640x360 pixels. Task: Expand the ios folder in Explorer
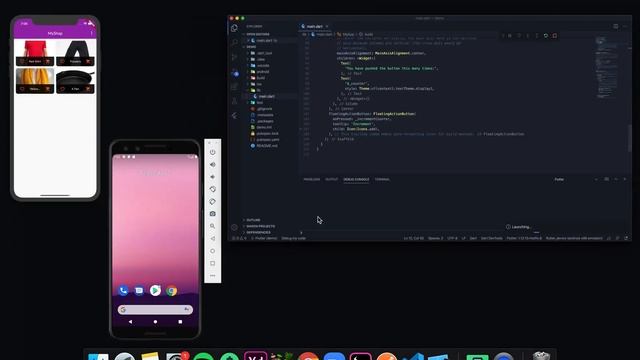(259, 84)
